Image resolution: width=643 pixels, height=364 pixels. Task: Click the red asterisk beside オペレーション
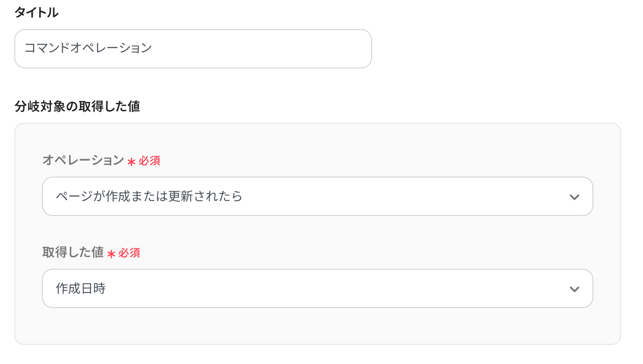click(x=131, y=161)
